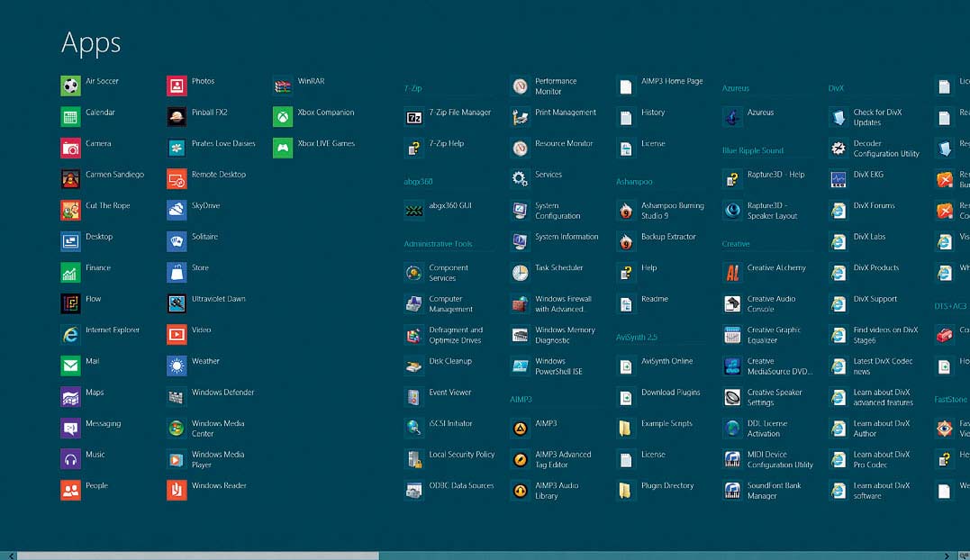
Task: Click the horizontal scrollbar thumb
Action: pos(198,555)
